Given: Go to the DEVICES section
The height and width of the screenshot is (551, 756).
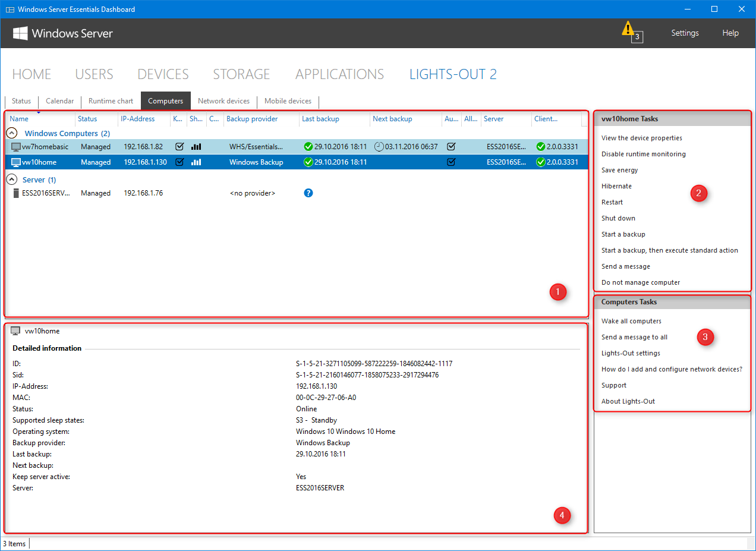Looking at the screenshot, I should click(163, 74).
